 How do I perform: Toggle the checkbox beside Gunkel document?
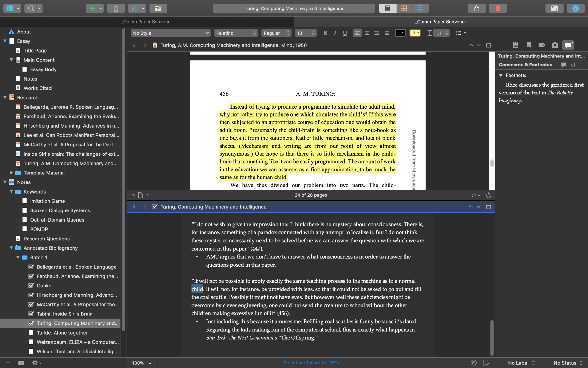coord(31,286)
